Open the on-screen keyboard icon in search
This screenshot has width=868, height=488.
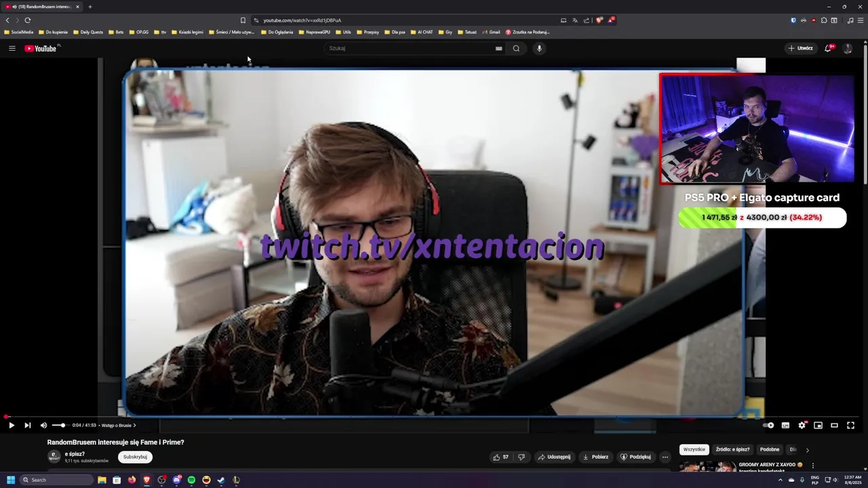[x=498, y=48]
